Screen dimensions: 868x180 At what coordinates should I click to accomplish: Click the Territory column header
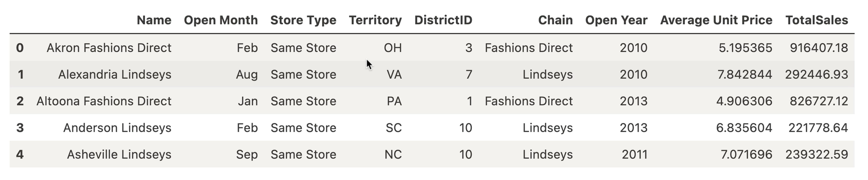pyautogui.click(x=375, y=20)
